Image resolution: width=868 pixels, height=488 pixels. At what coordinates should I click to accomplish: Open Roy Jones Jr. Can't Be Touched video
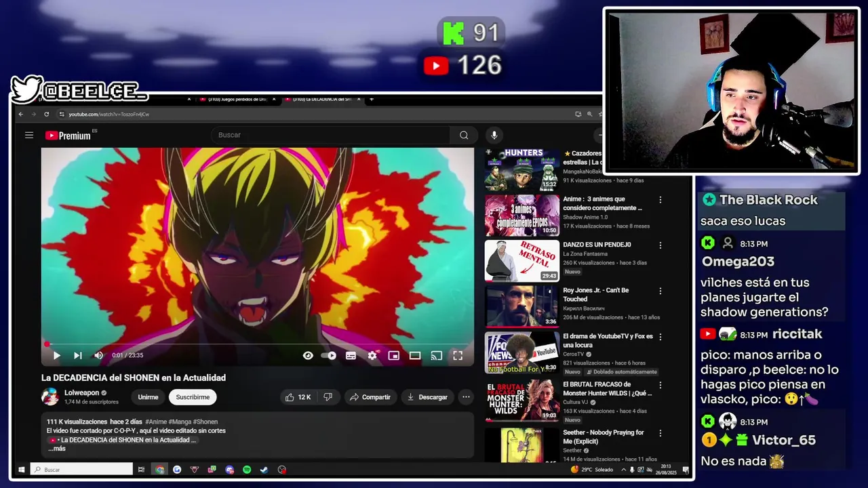(x=521, y=306)
